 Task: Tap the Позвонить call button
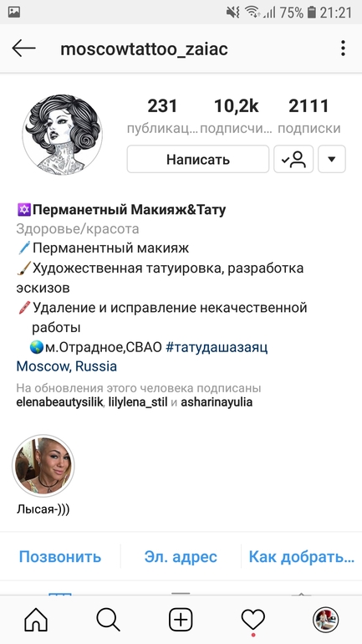(x=60, y=556)
